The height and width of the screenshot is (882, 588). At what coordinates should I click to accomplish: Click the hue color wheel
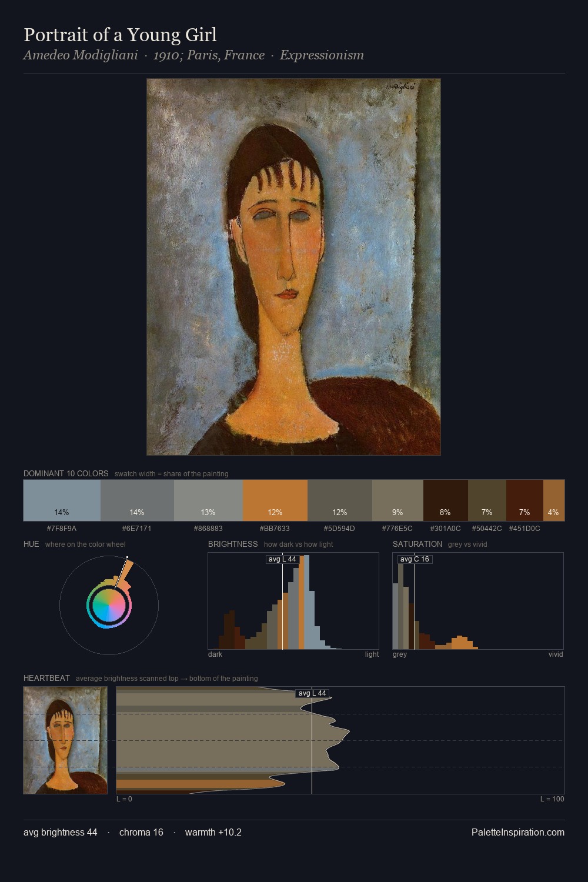[x=109, y=605]
